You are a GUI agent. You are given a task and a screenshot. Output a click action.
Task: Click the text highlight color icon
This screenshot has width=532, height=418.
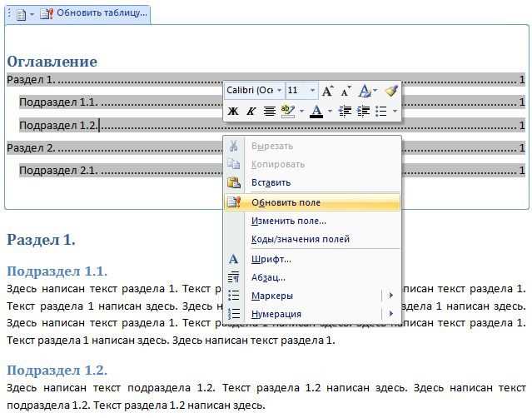[x=288, y=111]
